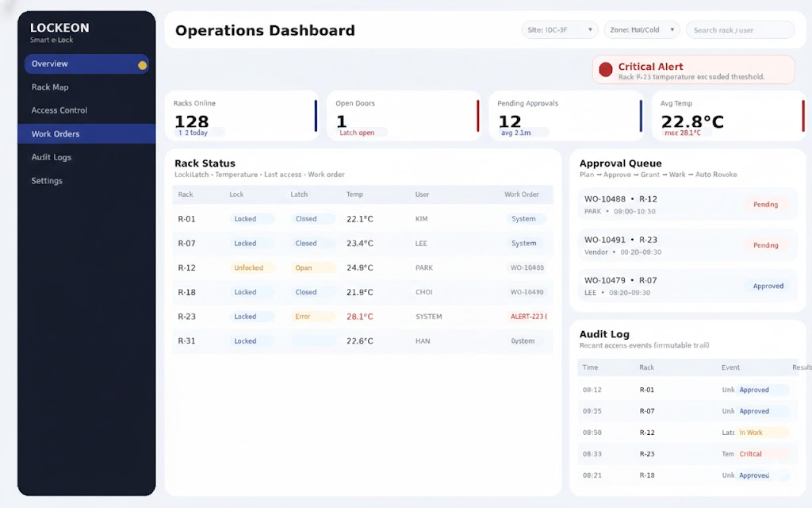
Task: Click Pending badge for WO-10488
Action: (765, 205)
